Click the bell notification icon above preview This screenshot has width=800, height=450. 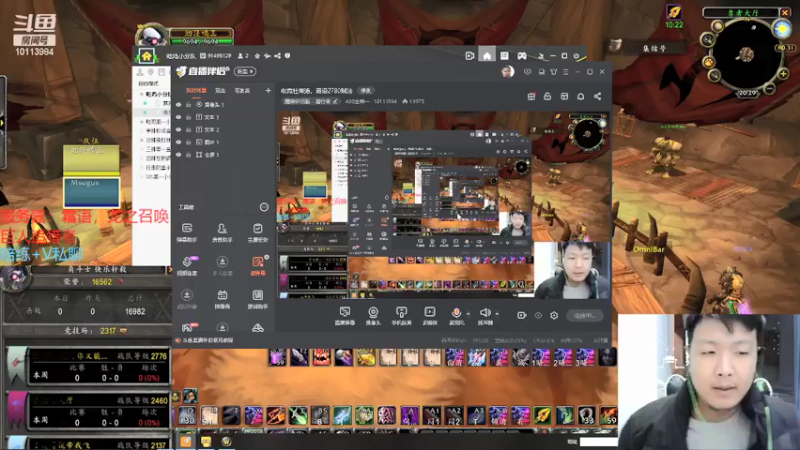[x=581, y=96]
